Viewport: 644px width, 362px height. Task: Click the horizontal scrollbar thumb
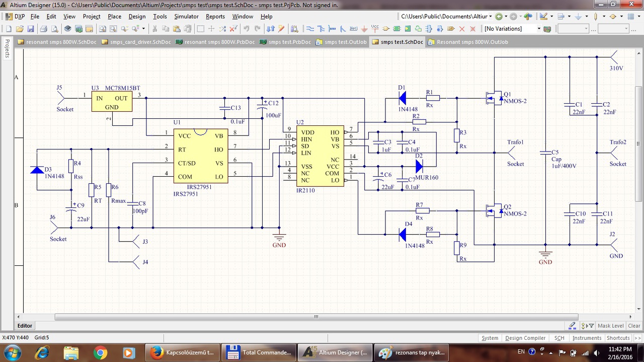pos(316,317)
